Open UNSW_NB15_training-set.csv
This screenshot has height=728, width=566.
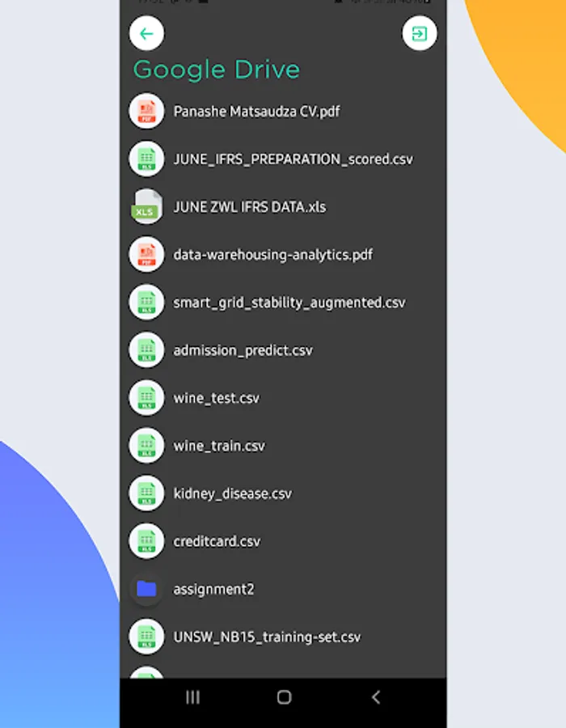(283, 637)
